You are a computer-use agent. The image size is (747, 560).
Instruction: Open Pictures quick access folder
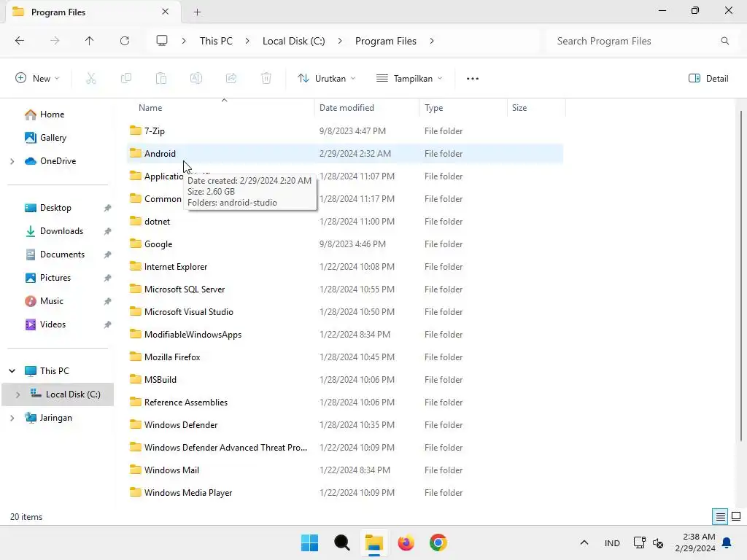(55, 278)
